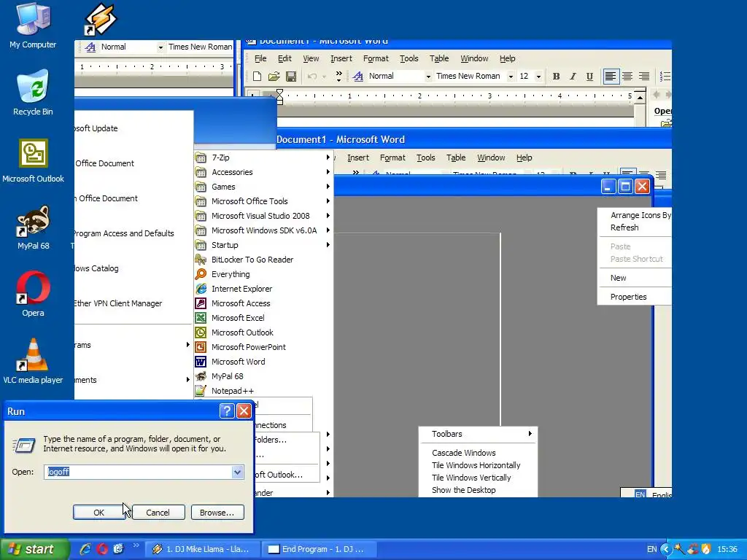This screenshot has width=747, height=560.
Task: Click the Undo arrow icon in Word
Action: tap(312, 76)
